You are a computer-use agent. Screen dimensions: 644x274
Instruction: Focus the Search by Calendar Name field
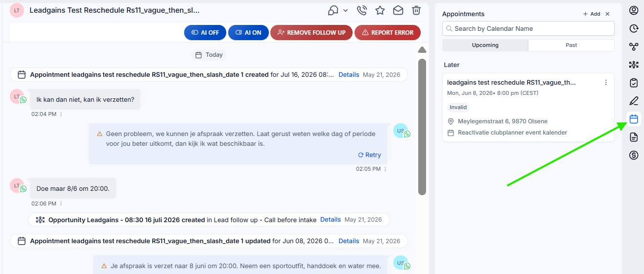(528, 28)
